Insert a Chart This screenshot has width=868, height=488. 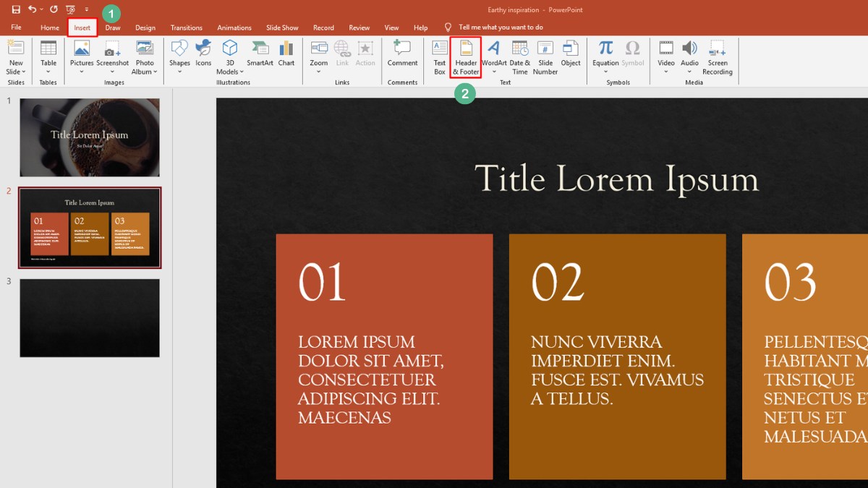pos(286,53)
